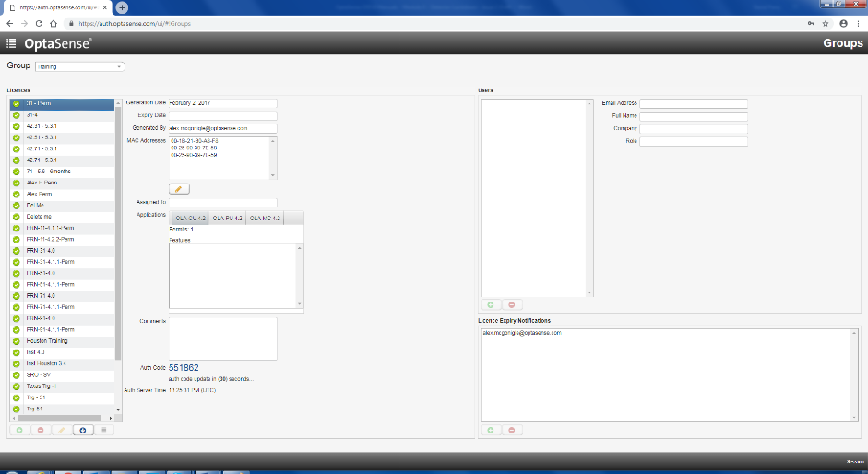Screen dimensions: 868x474
Task: Open the OptaSense hamburger menu
Action: [x=11, y=43]
